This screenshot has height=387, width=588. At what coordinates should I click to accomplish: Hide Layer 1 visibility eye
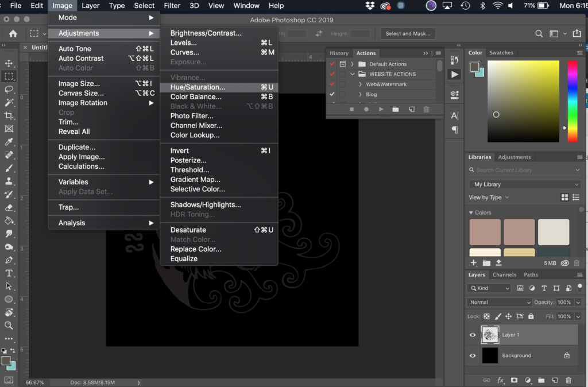[473, 335]
